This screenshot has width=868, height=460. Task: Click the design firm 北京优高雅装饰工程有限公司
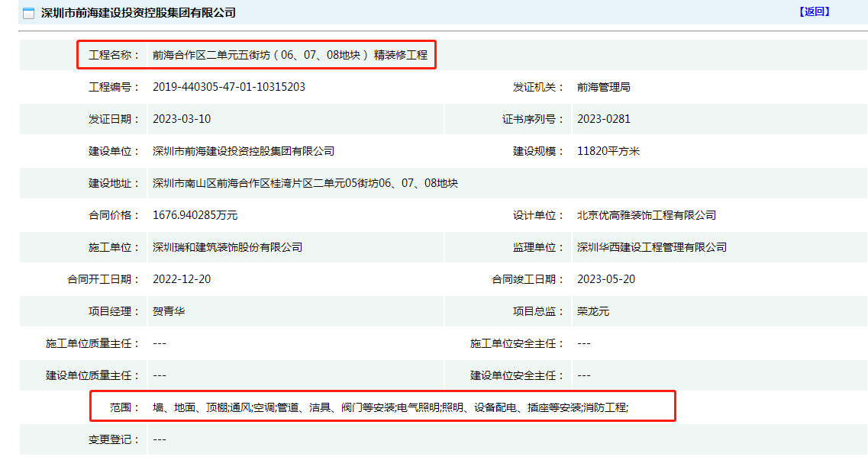pyautogui.click(x=646, y=215)
